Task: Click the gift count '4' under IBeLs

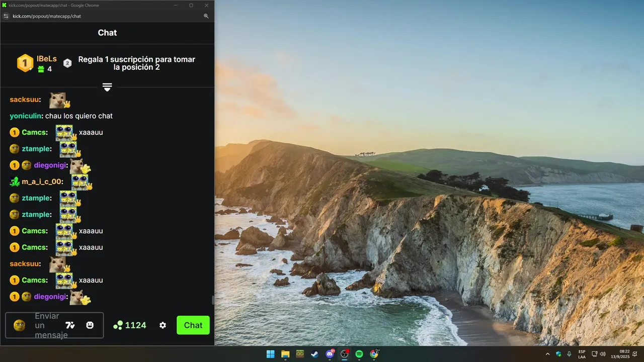Action: coord(49,69)
